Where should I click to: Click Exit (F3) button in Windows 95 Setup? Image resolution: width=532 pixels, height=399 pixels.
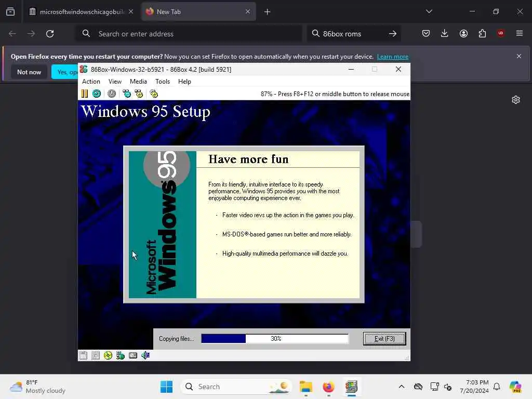[x=384, y=339]
